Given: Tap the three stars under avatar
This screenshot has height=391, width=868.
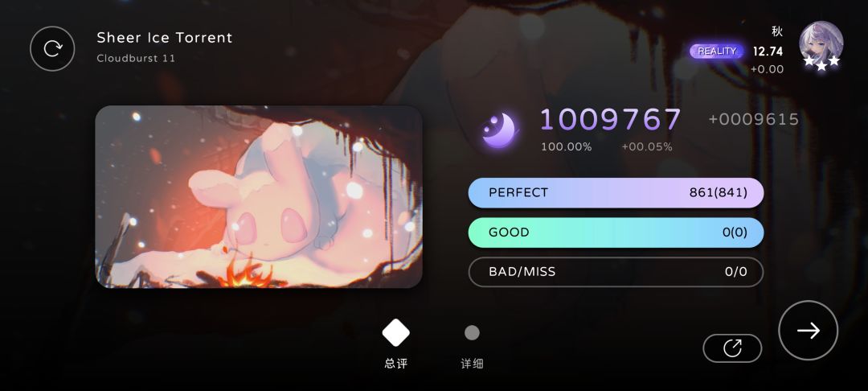Looking at the screenshot, I should click(821, 62).
